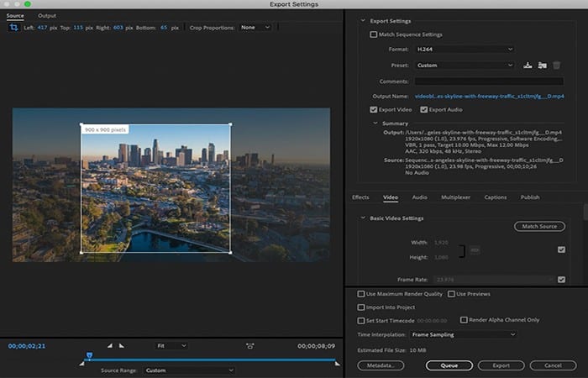Click the current timecode 00;00;02;21
The image size is (588, 378).
[x=27, y=346]
